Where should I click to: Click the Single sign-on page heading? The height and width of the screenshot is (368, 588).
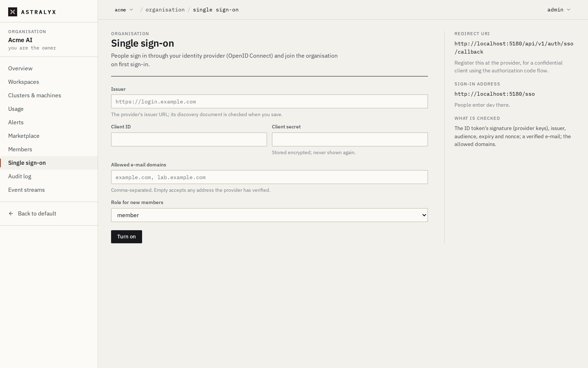click(x=143, y=43)
